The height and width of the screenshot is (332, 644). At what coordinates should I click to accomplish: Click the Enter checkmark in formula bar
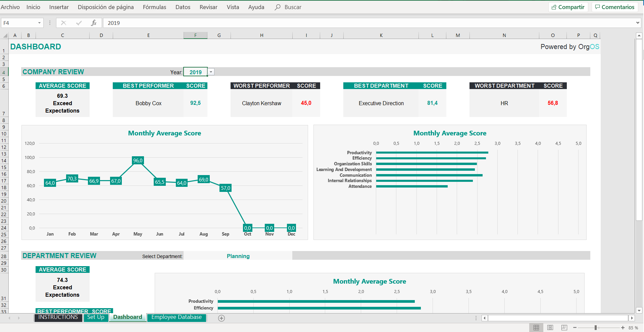click(x=79, y=23)
